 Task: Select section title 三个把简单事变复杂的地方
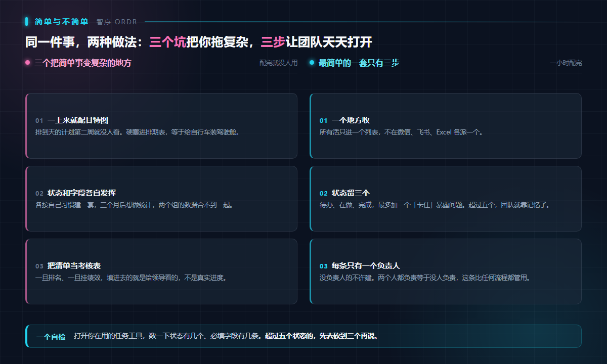click(x=83, y=63)
